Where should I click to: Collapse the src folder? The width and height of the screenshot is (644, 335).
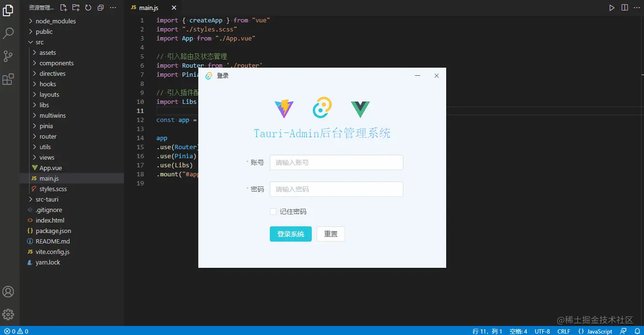(72, 42)
